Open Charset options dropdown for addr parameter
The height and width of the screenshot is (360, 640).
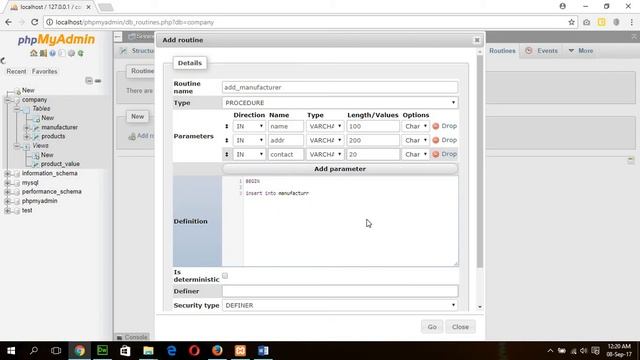pyautogui.click(x=416, y=140)
